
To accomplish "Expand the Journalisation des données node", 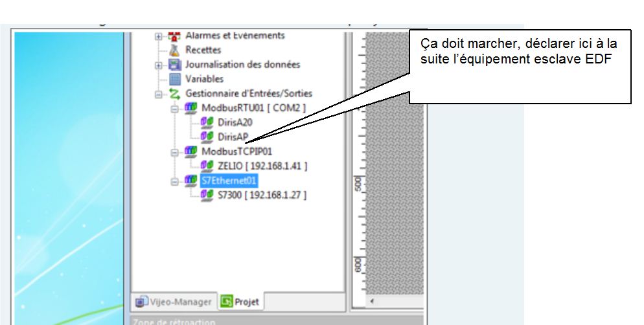I will coord(158,65).
